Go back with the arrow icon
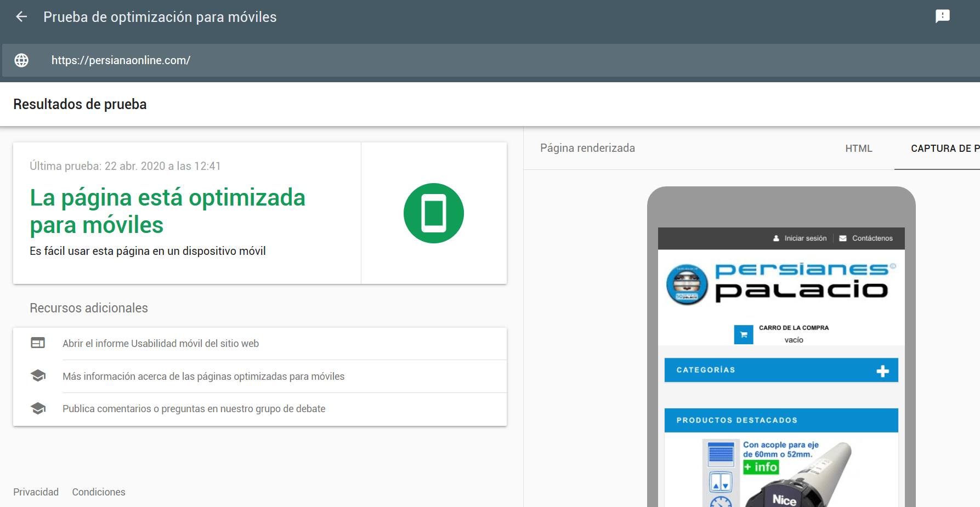Image resolution: width=980 pixels, height=507 pixels. click(21, 17)
